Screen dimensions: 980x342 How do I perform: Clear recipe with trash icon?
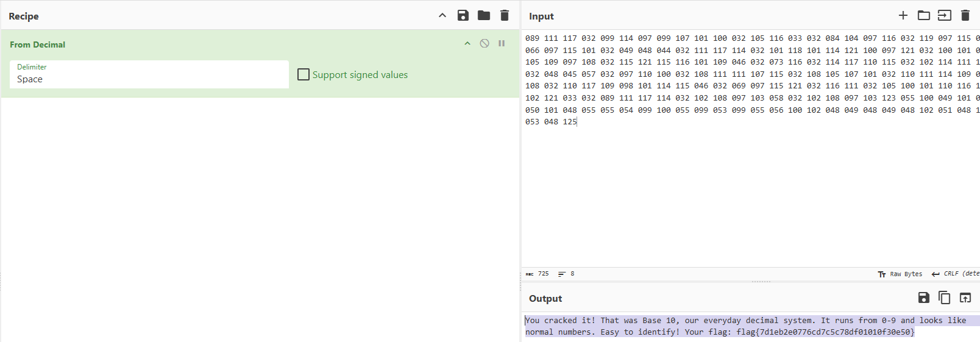pos(505,16)
